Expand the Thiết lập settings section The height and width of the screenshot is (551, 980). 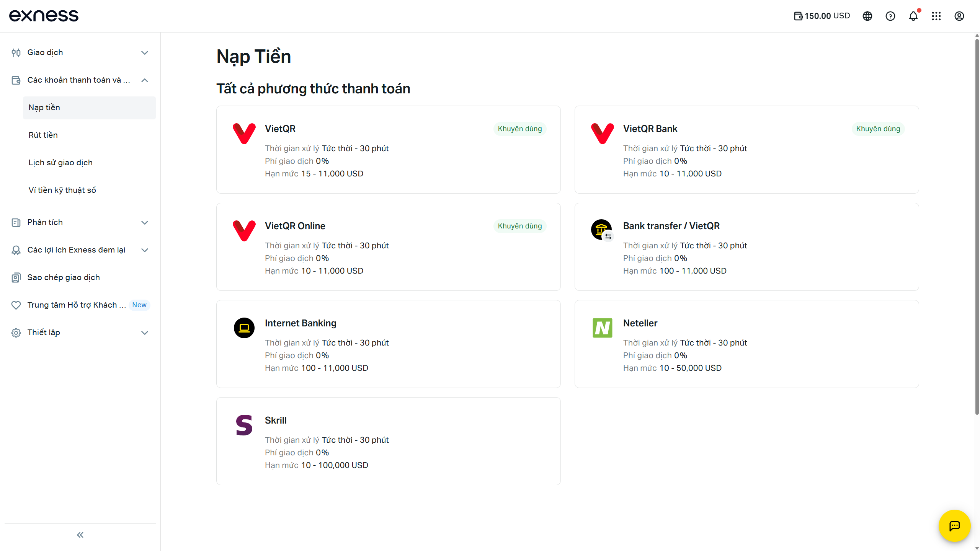point(144,333)
